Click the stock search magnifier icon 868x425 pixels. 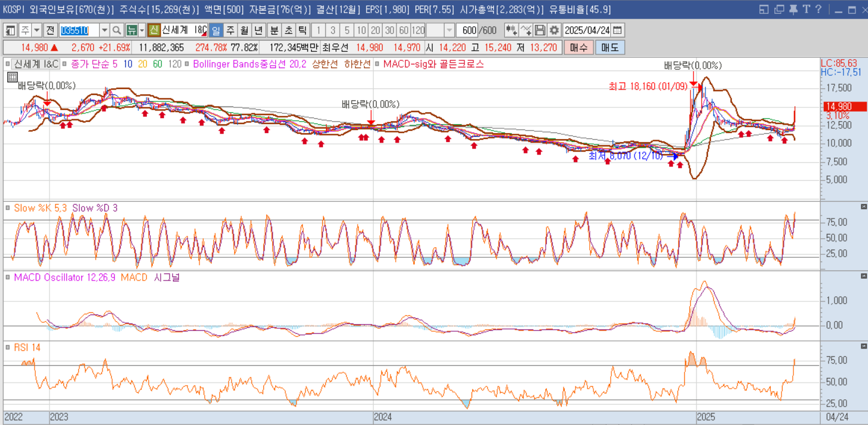117,30
